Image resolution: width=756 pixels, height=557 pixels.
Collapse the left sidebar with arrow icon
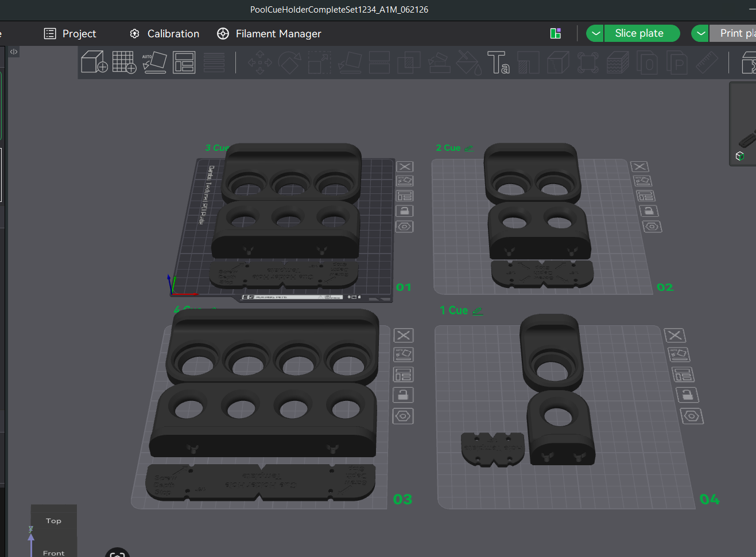14,52
